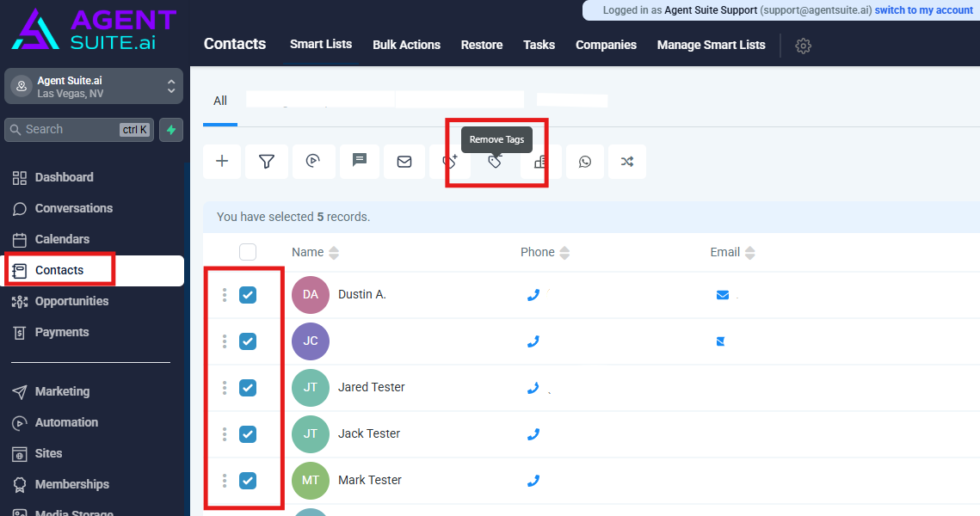Image resolution: width=980 pixels, height=516 pixels.
Task: Click the WhatsApp message icon
Action: tap(585, 162)
